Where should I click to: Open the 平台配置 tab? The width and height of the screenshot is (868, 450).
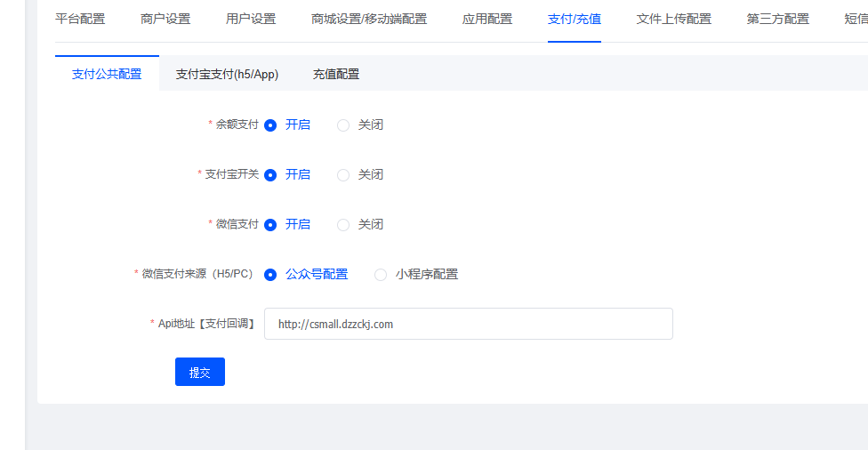tap(80, 20)
